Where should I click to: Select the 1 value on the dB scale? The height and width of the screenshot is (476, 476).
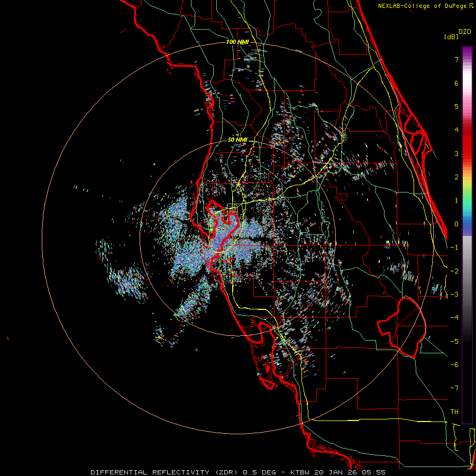point(456,200)
